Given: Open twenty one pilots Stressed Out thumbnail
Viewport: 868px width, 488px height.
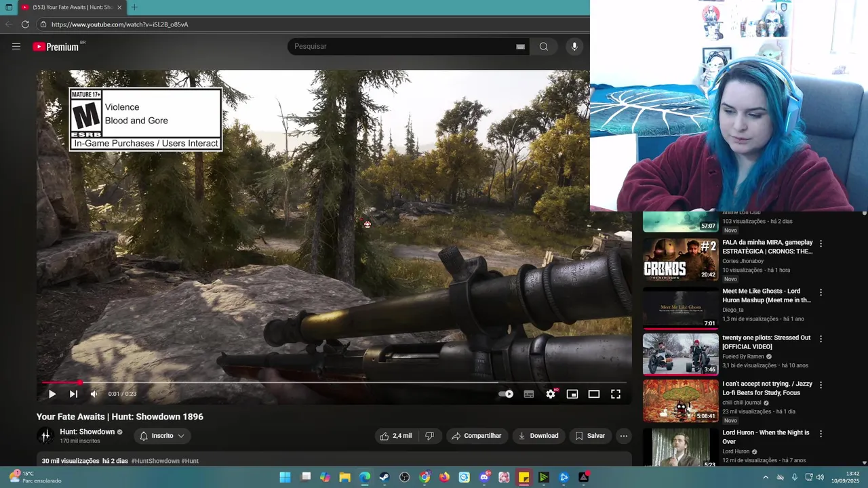Looking at the screenshot, I should [680, 354].
